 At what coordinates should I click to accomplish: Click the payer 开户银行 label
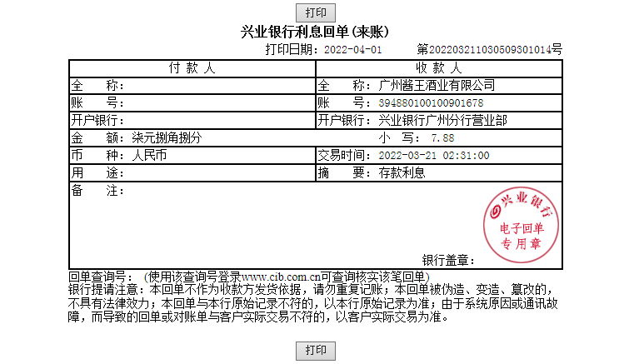click(97, 120)
